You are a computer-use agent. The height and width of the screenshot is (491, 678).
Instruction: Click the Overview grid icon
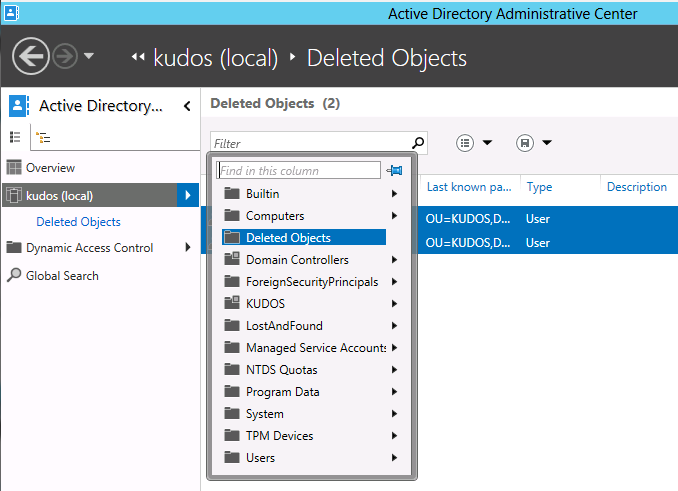pyautogui.click(x=14, y=167)
